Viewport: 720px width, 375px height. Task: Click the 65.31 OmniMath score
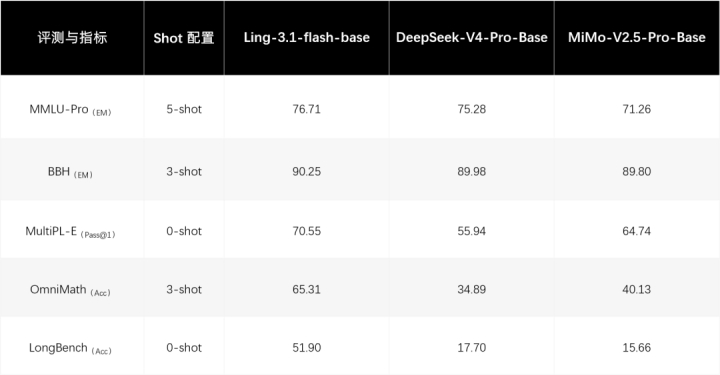pos(306,290)
